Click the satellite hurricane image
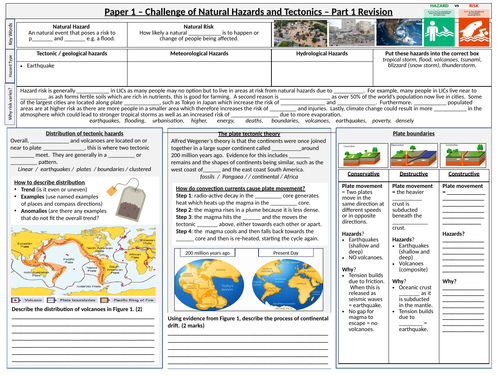The height and width of the screenshot is (375, 500). click(x=399, y=32)
